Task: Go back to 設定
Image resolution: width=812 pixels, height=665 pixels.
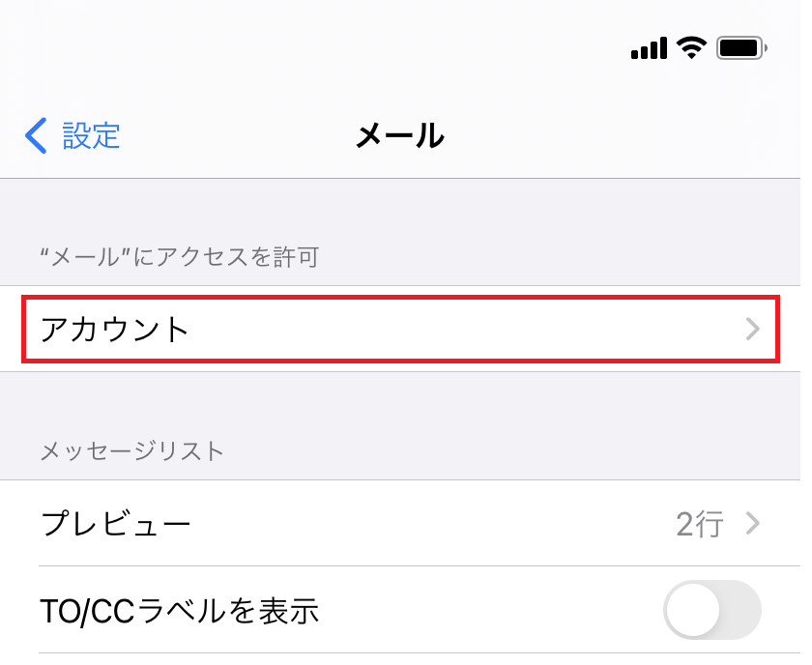Action: pyautogui.click(x=72, y=135)
